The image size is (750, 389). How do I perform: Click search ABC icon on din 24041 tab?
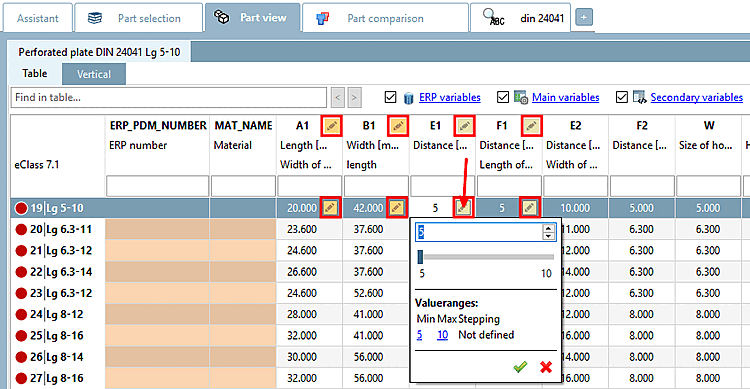493,17
